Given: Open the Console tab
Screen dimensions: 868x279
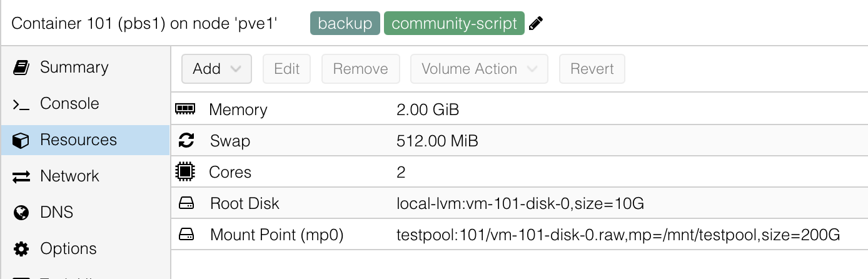Looking at the screenshot, I should (69, 104).
